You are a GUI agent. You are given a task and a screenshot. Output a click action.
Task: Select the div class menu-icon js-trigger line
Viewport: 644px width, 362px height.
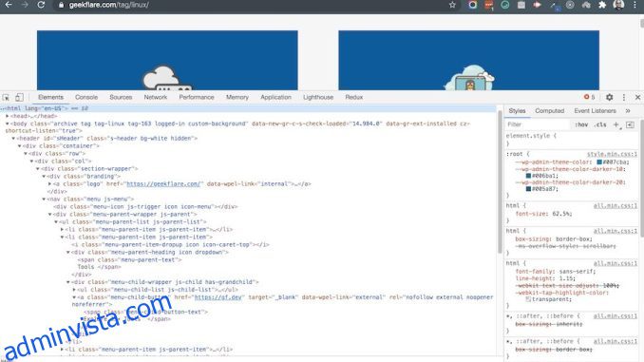point(146,207)
